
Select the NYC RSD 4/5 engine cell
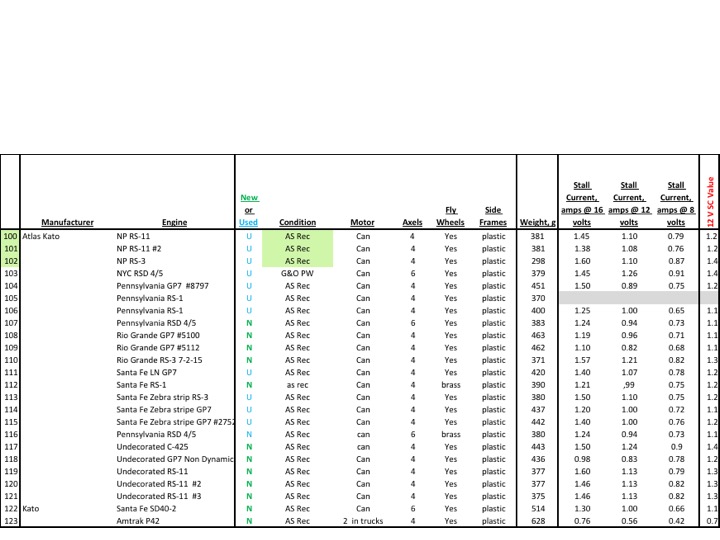tap(140, 273)
